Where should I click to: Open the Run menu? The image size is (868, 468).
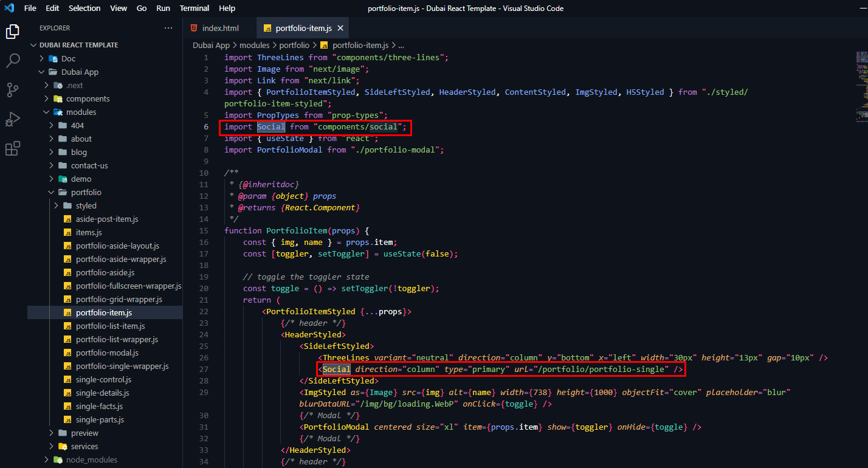(x=163, y=8)
